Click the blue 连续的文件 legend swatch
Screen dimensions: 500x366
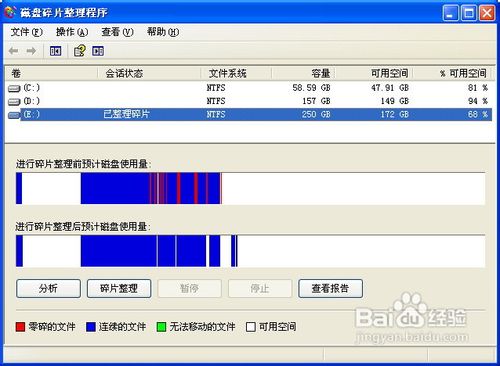click(x=91, y=327)
